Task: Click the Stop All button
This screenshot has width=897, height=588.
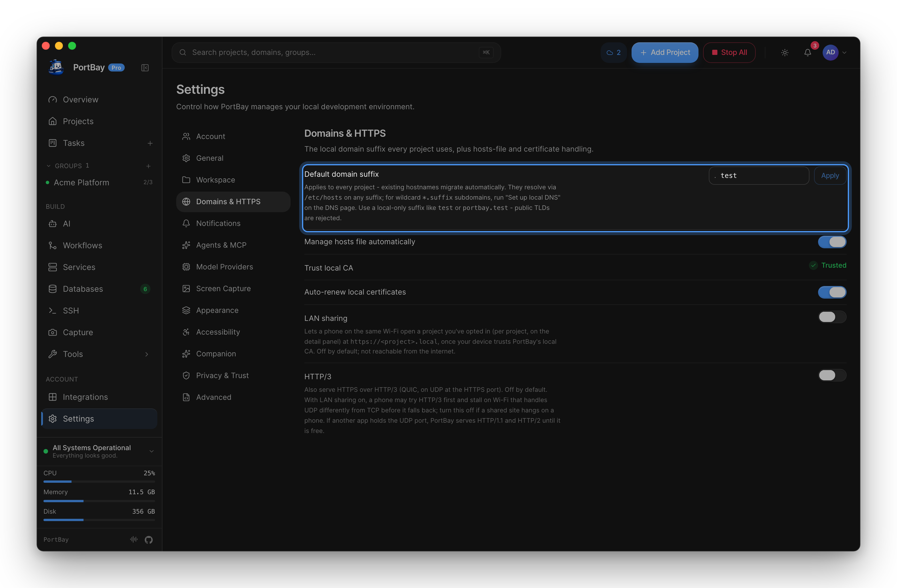Action: pos(729,53)
